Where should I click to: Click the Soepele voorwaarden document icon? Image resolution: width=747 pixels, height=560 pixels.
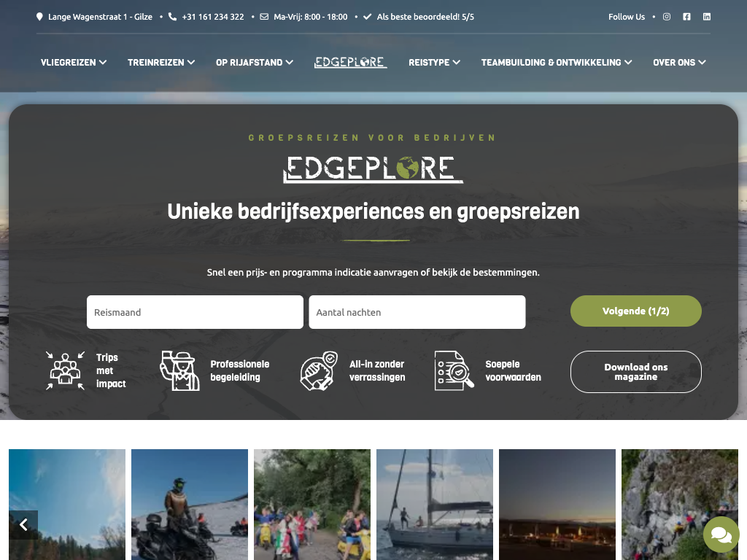(454, 370)
